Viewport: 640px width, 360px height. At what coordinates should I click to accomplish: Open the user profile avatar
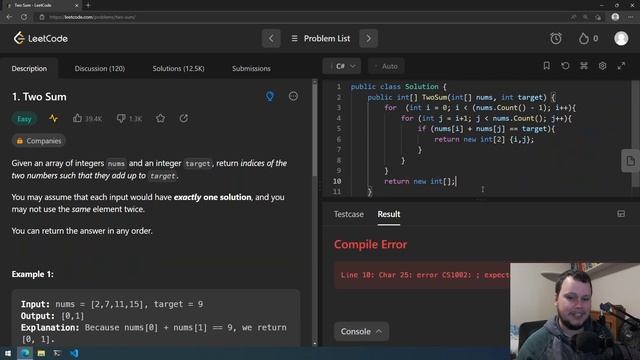click(x=621, y=38)
